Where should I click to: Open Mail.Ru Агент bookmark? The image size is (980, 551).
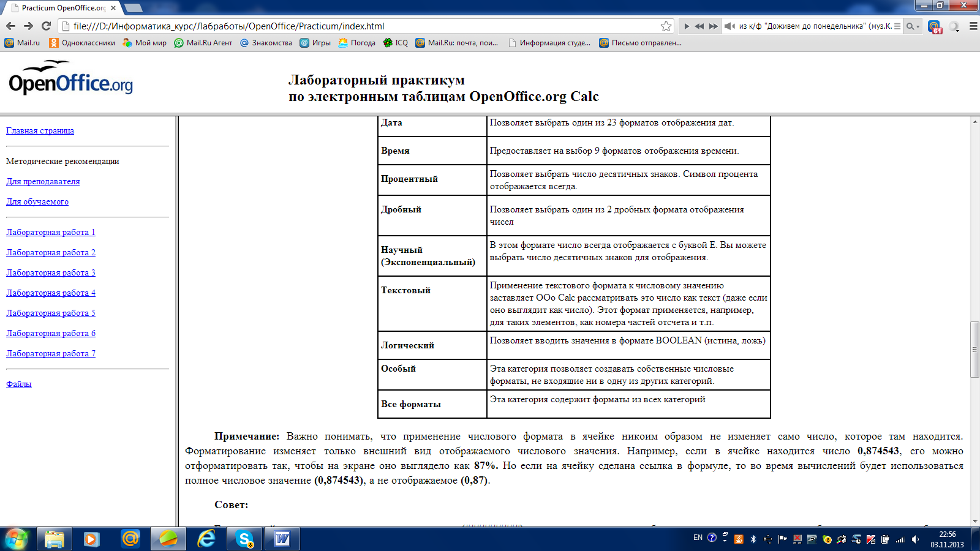click(x=203, y=43)
